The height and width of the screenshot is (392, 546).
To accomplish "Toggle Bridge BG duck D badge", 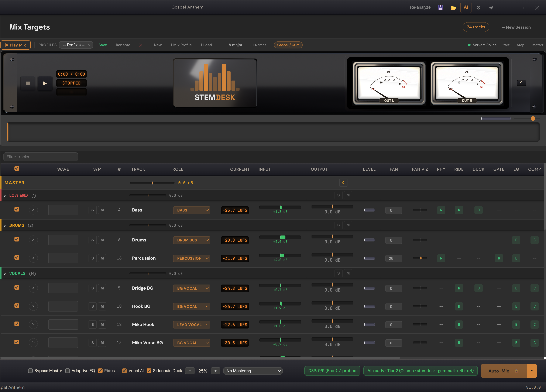I will (x=478, y=288).
